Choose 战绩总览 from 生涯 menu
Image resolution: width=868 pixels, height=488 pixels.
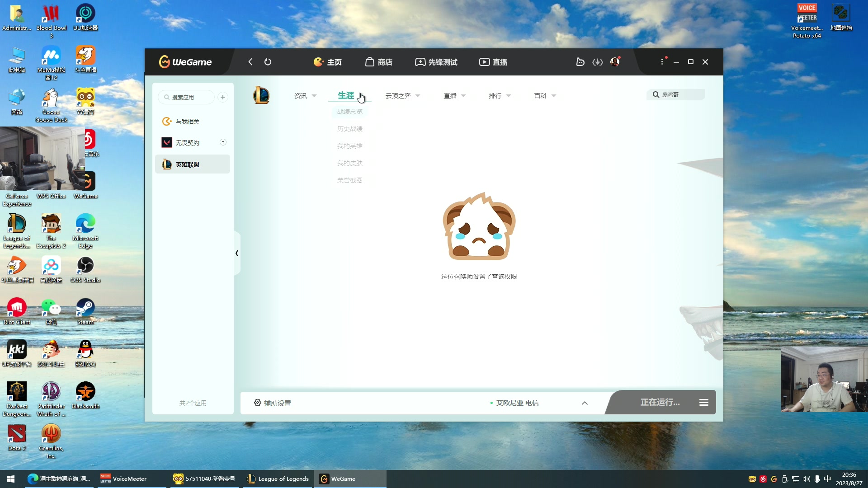point(350,112)
